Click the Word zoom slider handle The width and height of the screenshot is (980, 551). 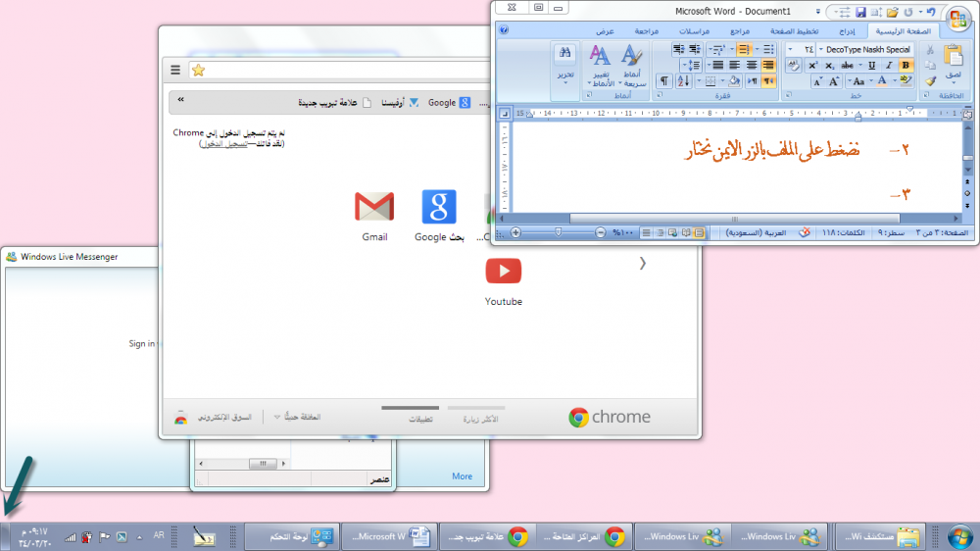559,232
